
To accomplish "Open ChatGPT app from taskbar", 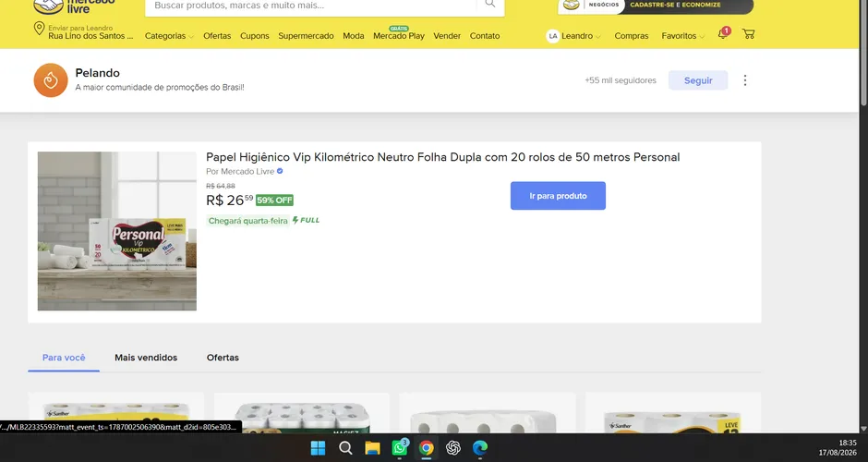I will tap(453, 447).
